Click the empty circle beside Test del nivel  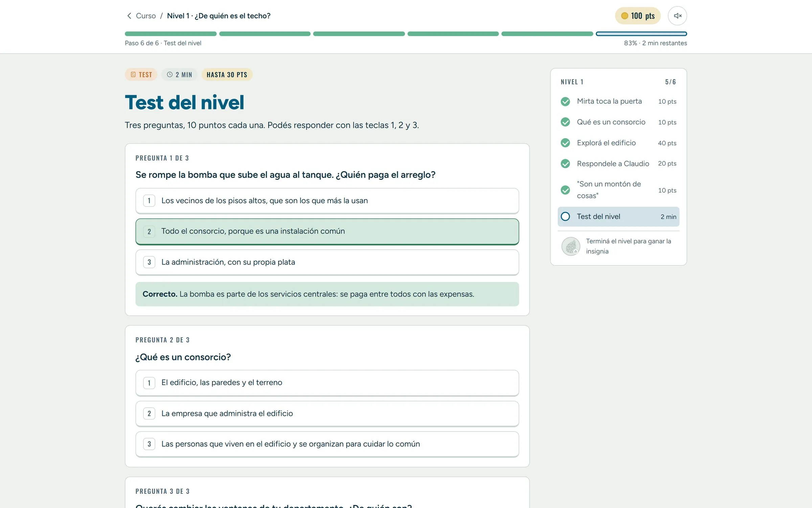565,216
